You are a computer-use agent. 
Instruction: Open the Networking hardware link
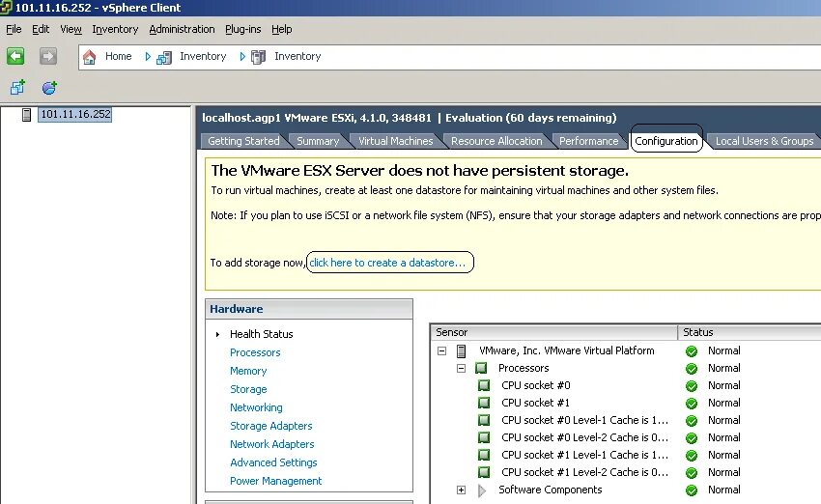[x=256, y=407]
